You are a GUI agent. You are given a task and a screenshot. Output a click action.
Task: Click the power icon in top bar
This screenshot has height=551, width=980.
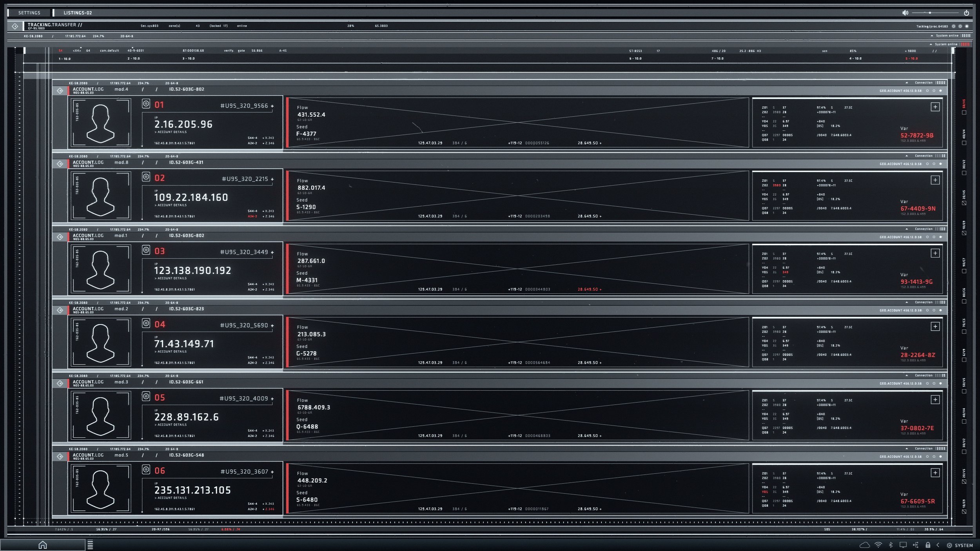(966, 13)
